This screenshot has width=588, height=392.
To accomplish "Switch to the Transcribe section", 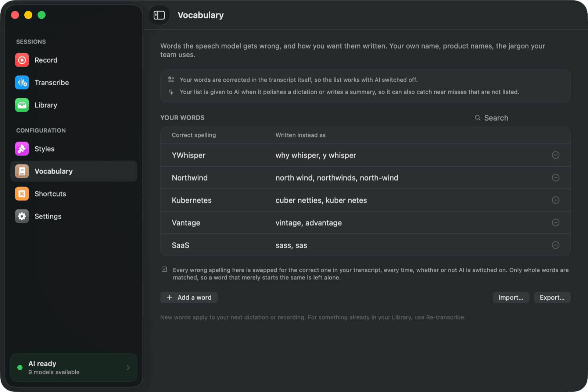I will [x=73, y=82].
